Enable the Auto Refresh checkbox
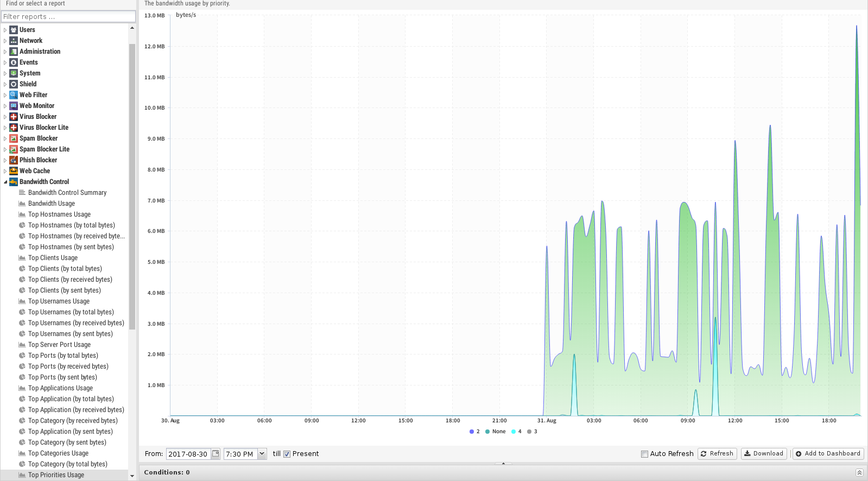The height and width of the screenshot is (481, 868). click(644, 454)
